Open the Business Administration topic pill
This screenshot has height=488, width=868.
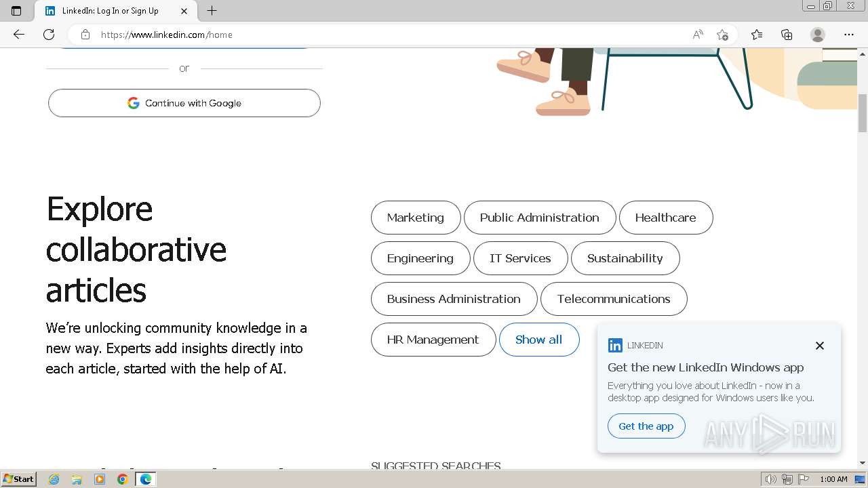click(454, 299)
